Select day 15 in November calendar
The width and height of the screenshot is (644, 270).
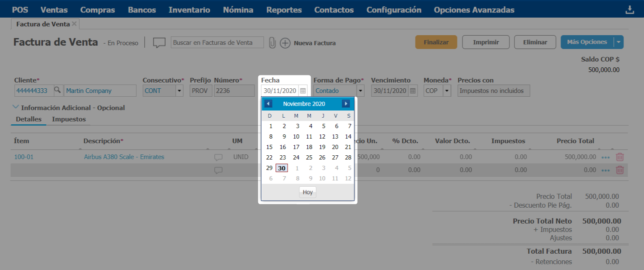(x=270, y=147)
